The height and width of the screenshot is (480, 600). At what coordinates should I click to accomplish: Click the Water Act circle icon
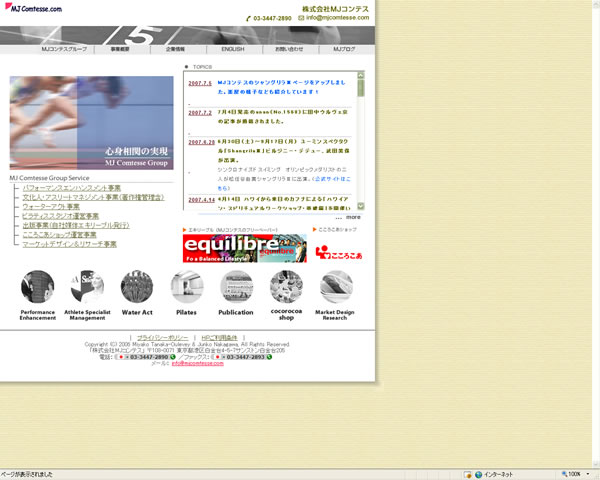tap(137, 287)
